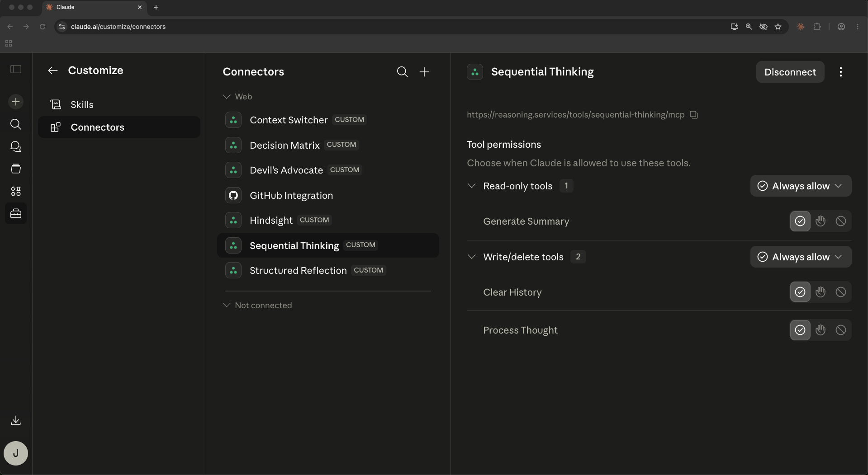Screen dimensions: 868x475
Task: Open the Projects icon in left rail
Action: coord(16,169)
